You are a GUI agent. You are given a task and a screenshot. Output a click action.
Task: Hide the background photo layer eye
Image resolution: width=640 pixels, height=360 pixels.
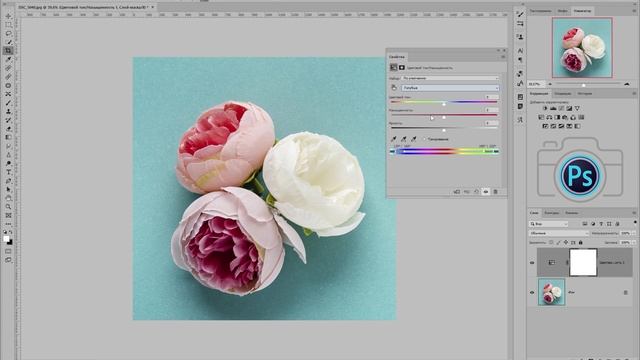point(532,292)
